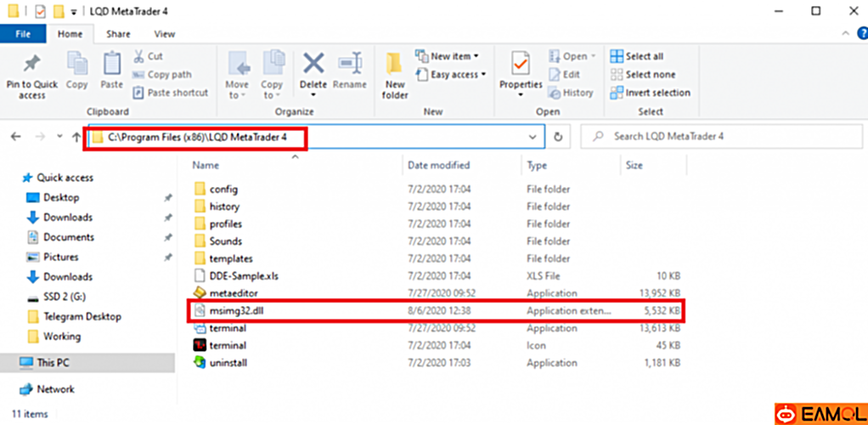Click Properties icon in title bar
868x425 pixels.
[x=40, y=10]
